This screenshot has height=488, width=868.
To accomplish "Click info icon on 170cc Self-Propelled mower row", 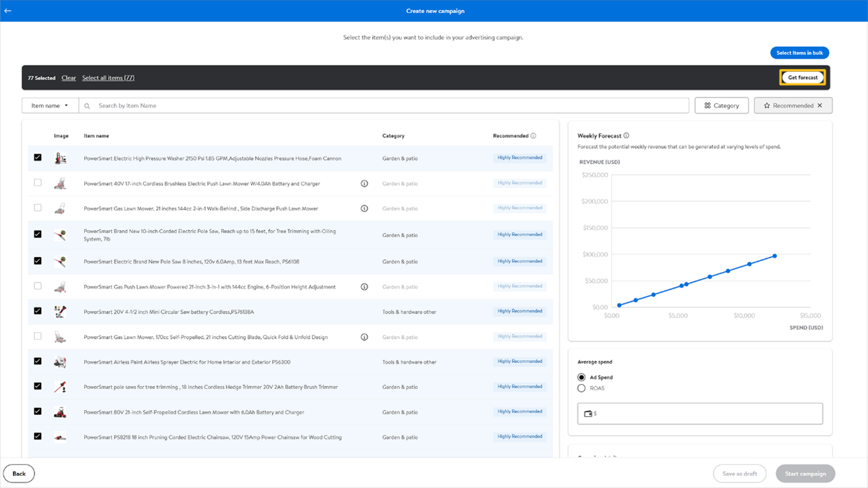I will 365,337.
